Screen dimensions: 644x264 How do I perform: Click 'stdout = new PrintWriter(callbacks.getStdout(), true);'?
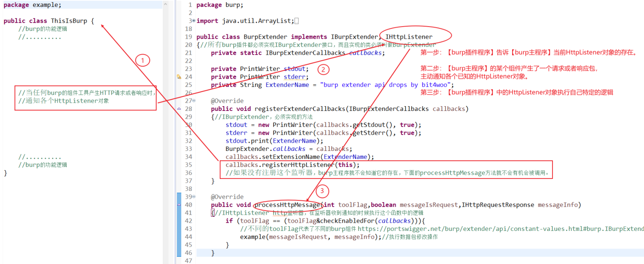point(324,125)
